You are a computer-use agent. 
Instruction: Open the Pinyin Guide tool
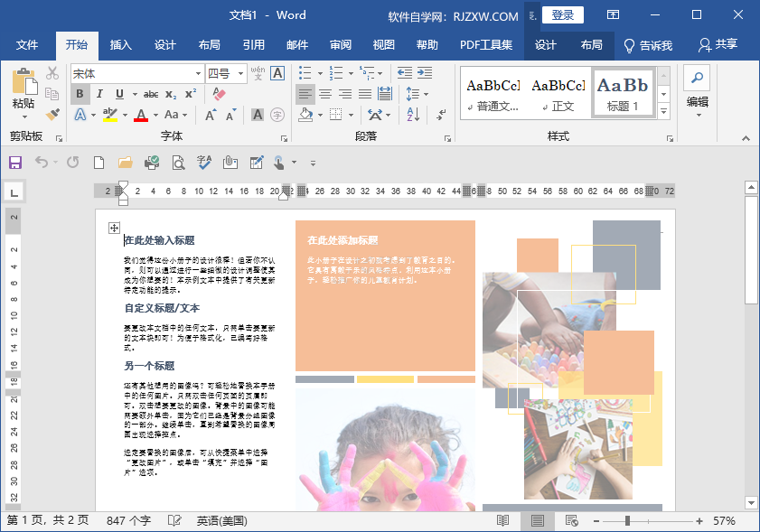pyautogui.click(x=258, y=72)
